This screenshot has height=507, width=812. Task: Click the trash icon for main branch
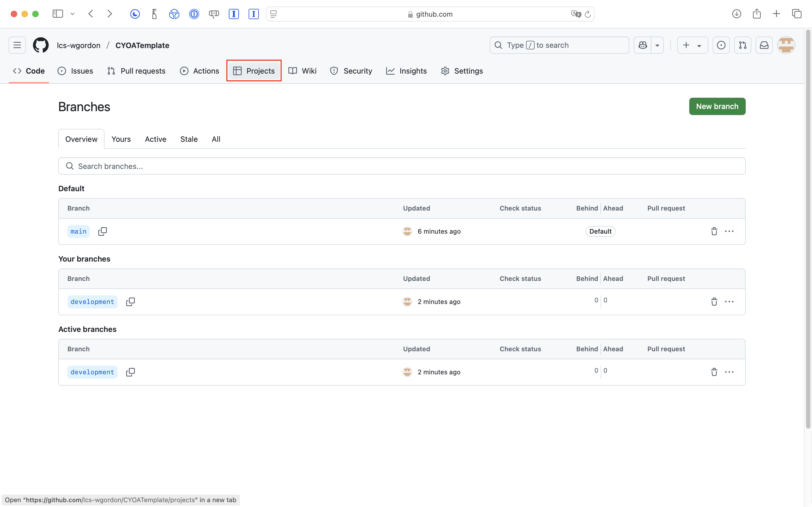tap(714, 231)
